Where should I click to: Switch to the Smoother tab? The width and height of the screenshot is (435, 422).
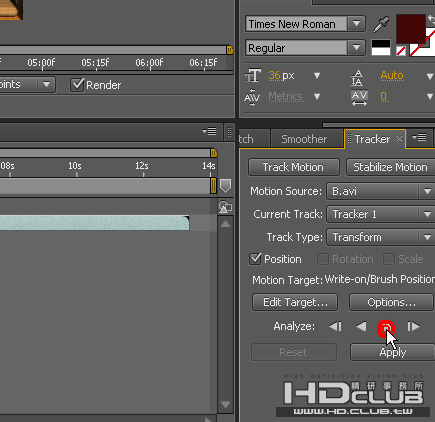tap(304, 139)
